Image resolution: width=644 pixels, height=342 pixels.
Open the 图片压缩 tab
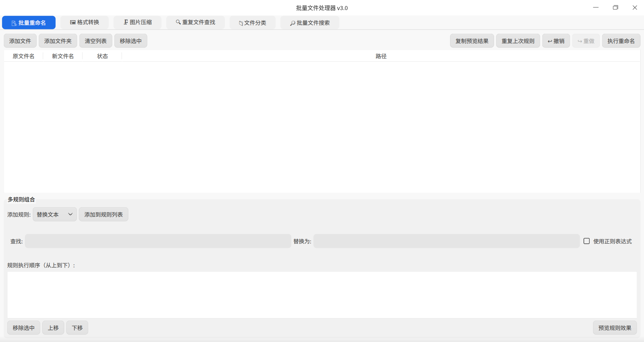(137, 22)
